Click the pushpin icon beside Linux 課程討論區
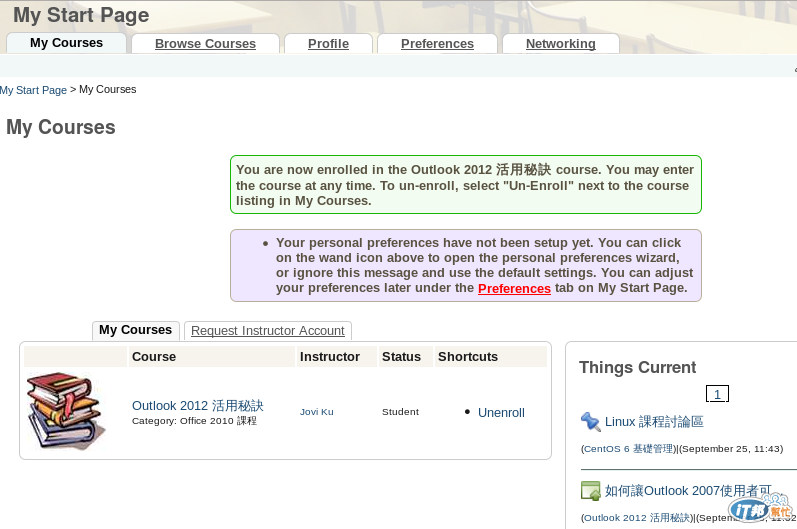The image size is (797, 529). coord(590,421)
